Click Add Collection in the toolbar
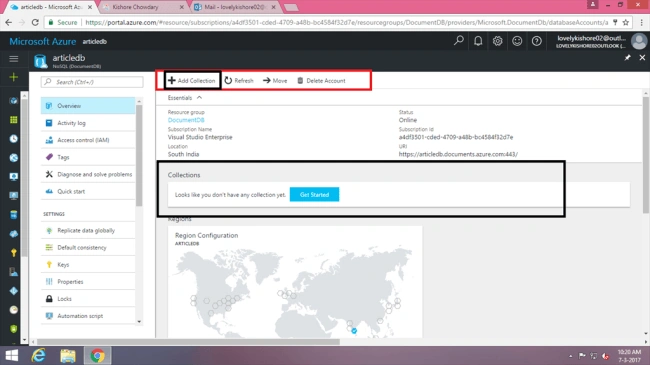650x365 pixels. [x=192, y=80]
